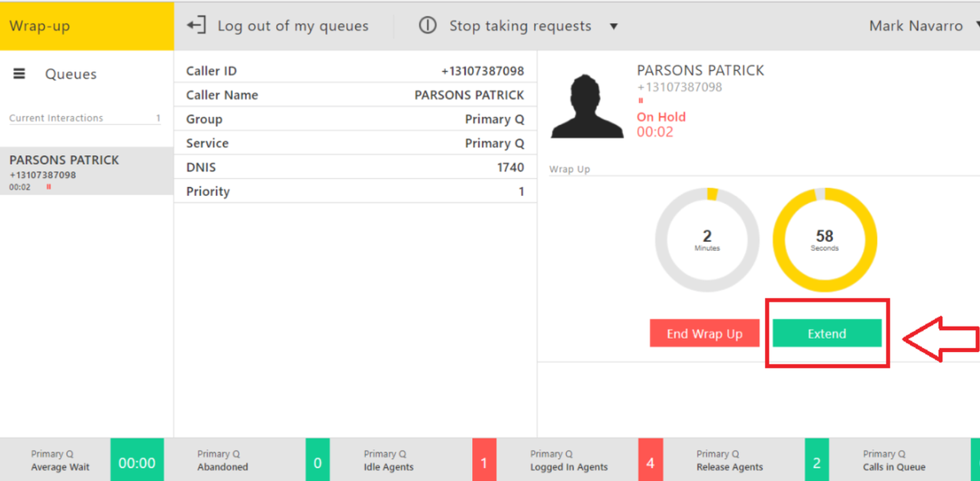Select the Wrap-up status tab
980x481 pixels.
tap(87, 25)
